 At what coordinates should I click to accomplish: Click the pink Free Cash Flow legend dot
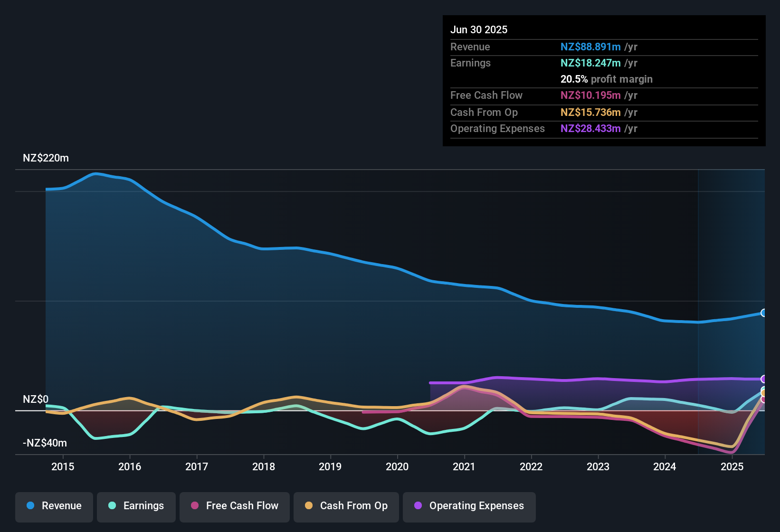coord(194,506)
